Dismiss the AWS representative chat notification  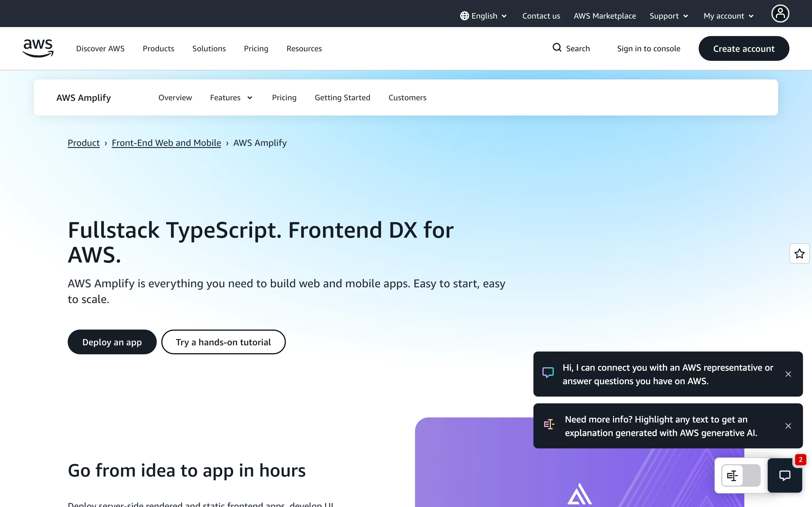click(788, 374)
